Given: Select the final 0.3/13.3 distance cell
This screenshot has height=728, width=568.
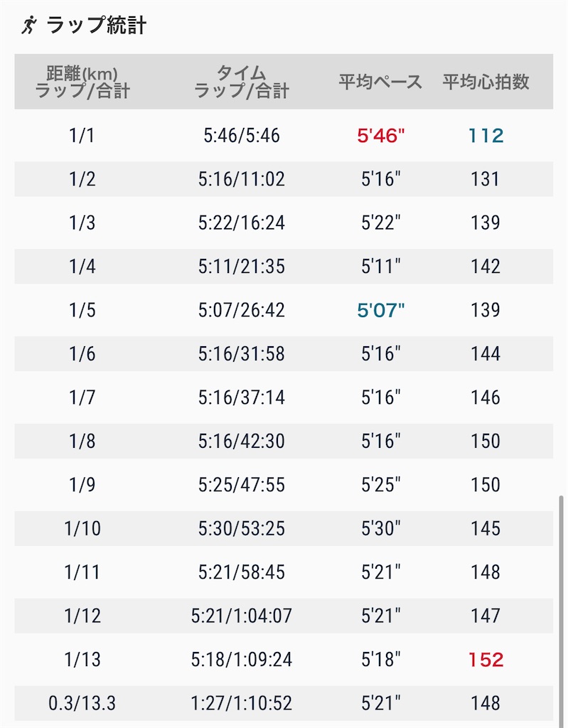Looking at the screenshot, I should (82, 703).
